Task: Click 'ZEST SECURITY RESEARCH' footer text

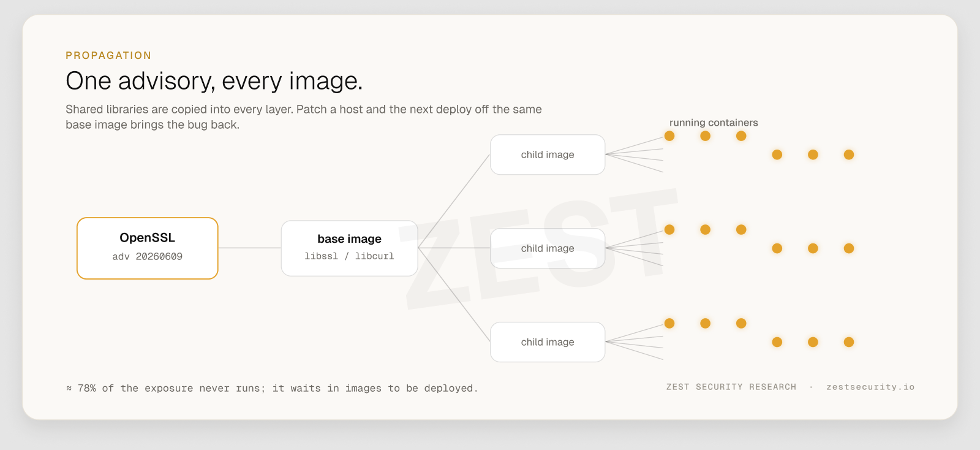Action: coord(731,387)
